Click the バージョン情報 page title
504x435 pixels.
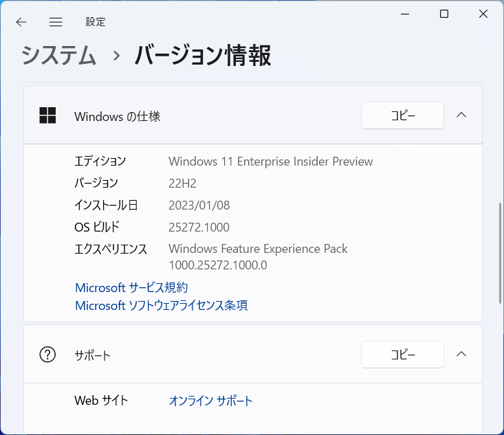pos(203,55)
